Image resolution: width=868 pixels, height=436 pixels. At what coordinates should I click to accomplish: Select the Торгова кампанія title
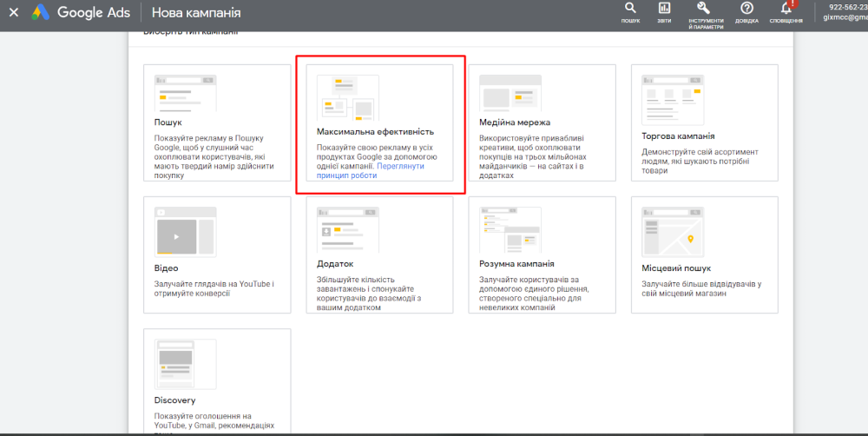click(x=678, y=136)
